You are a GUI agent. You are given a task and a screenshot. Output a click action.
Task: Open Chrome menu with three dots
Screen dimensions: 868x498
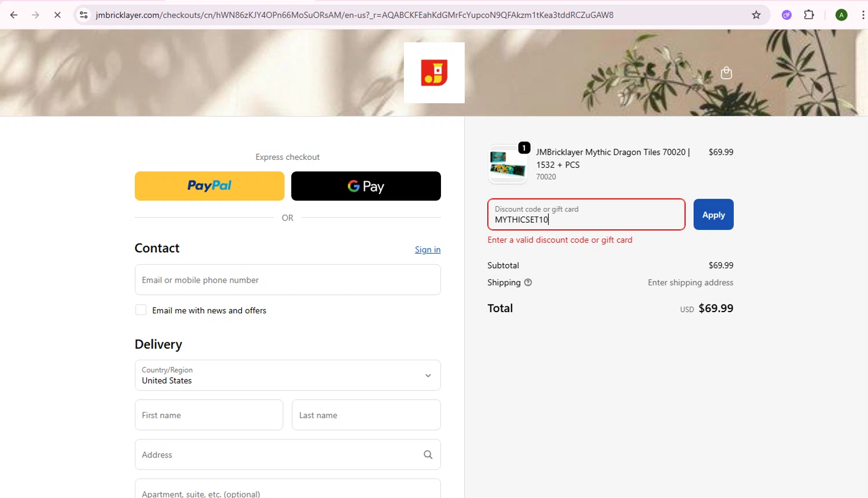(863, 15)
